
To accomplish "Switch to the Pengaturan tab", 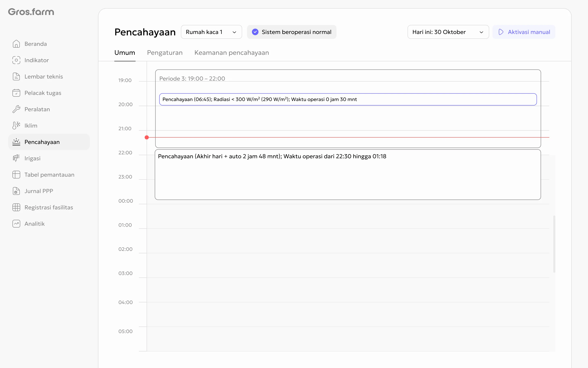I will point(165,53).
